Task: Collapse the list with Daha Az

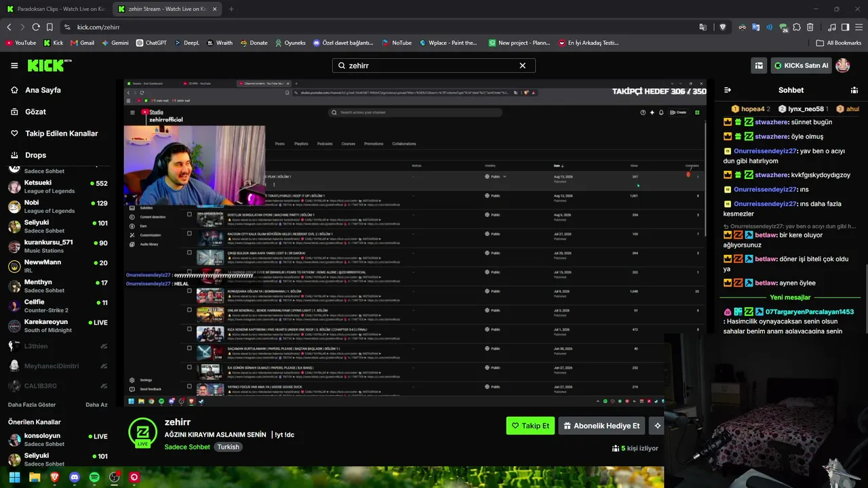Action: pyautogui.click(x=96, y=405)
